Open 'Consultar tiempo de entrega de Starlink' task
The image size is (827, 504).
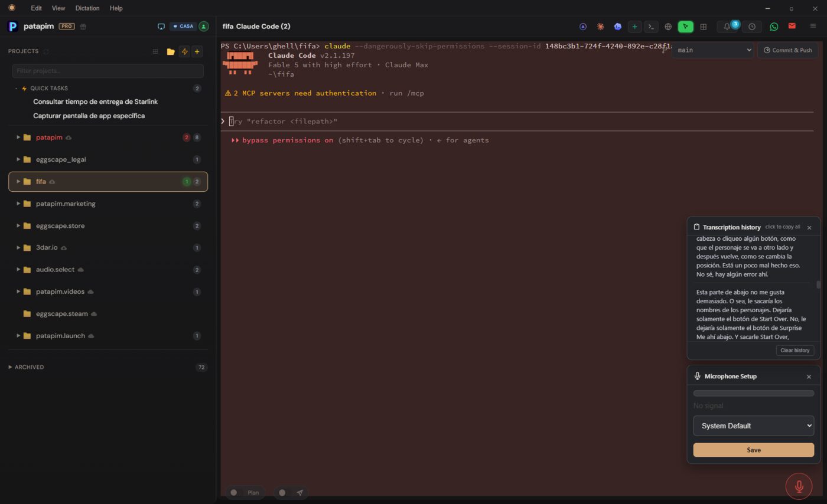(95, 102)
